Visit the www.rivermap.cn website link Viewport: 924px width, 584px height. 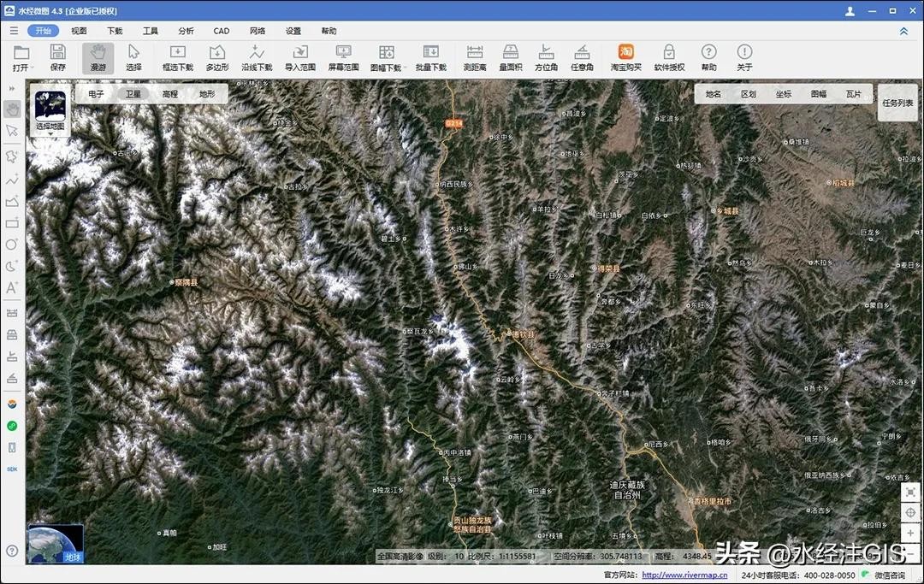[684, 575]
